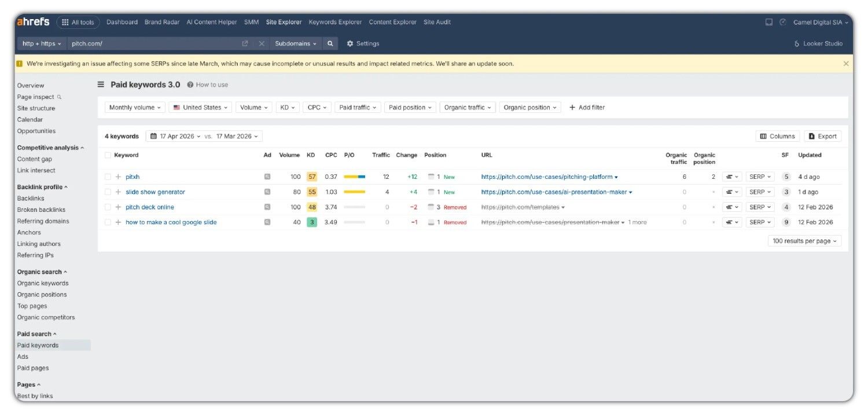
Task: Check the box for slide show generator
Action: (x=108, y=192)
